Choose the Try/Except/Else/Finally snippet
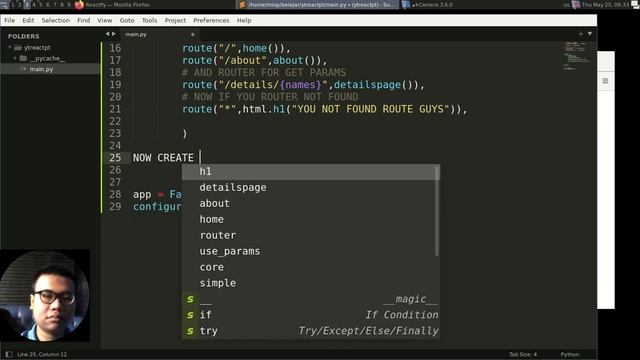Viewport: 640px width, 360px height. [311, 331]
